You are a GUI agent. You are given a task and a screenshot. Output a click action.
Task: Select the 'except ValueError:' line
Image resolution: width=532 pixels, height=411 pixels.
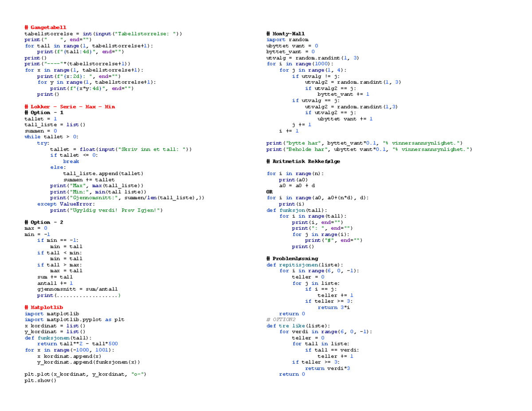pos(66,204)
